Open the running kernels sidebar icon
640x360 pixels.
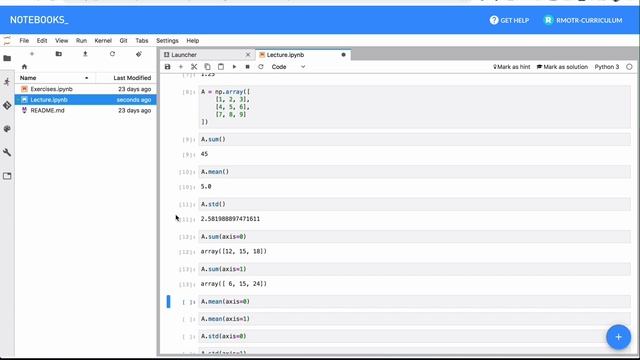7,82
